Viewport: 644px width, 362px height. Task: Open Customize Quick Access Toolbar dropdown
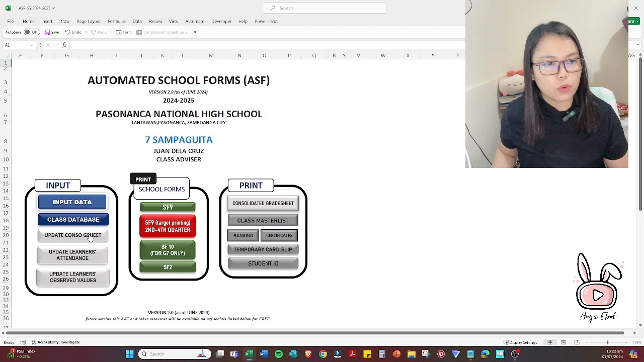coord(195,32)
